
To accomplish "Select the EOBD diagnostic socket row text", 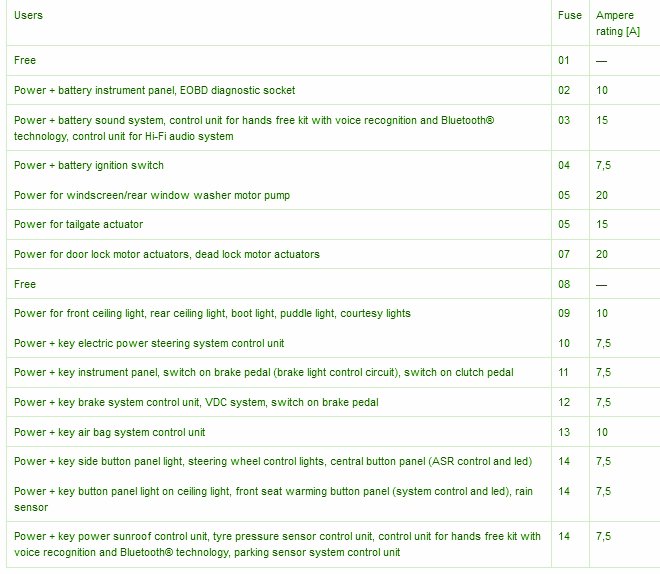I will pyautogui.click(x=154, y=90).
